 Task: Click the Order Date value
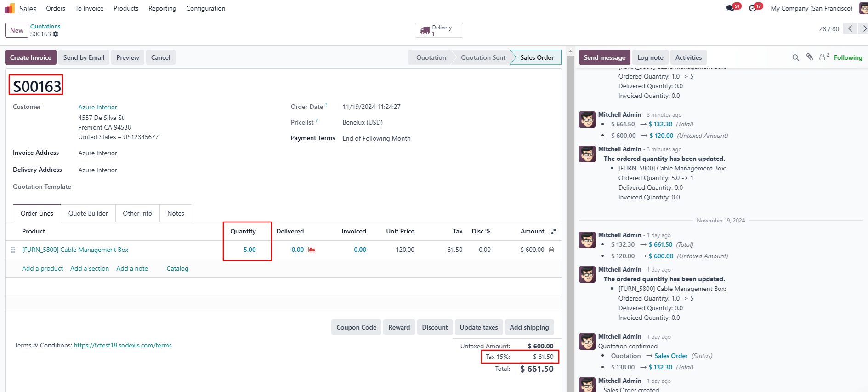[x=371, y=107]
